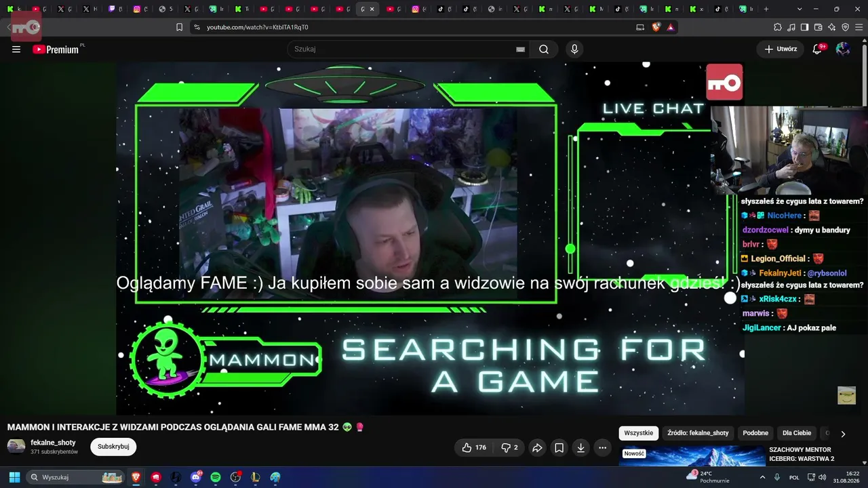The width and height of the screenshot is (868, 488).
Task: Show hidden system tray icons
Action: point(762,477)
